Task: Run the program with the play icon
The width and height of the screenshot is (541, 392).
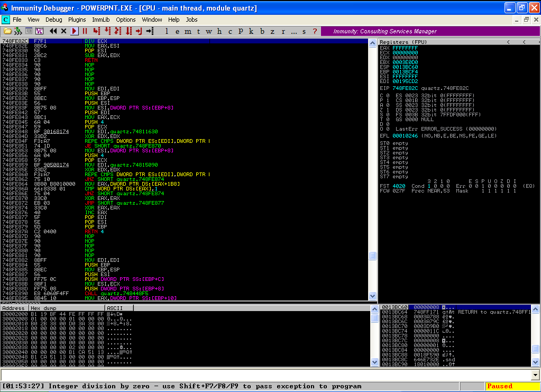Action: pyautogui.click(x=74, y=31)
